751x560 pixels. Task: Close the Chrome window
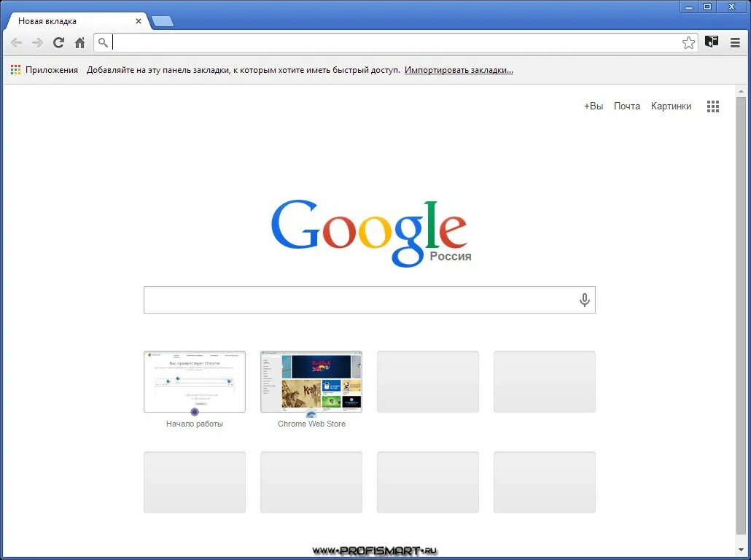(732, 7)
